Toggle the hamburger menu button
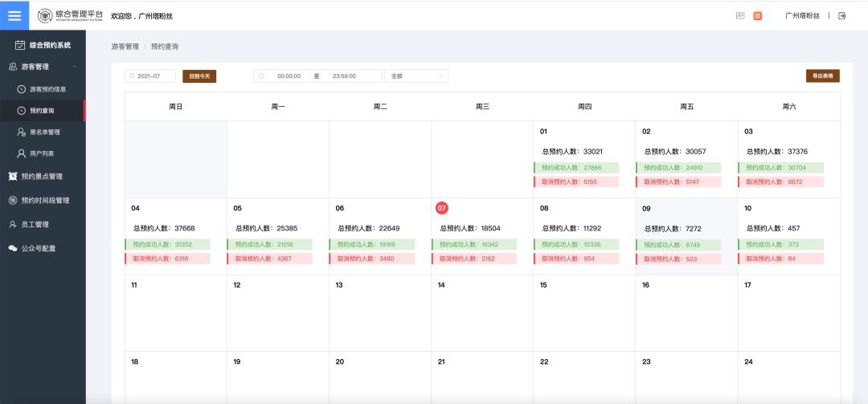The image size is (868, 404). 14,15
